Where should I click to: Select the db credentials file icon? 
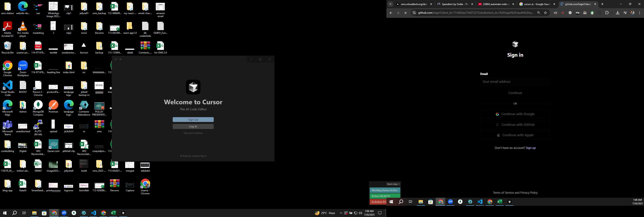tap(145, 30)
